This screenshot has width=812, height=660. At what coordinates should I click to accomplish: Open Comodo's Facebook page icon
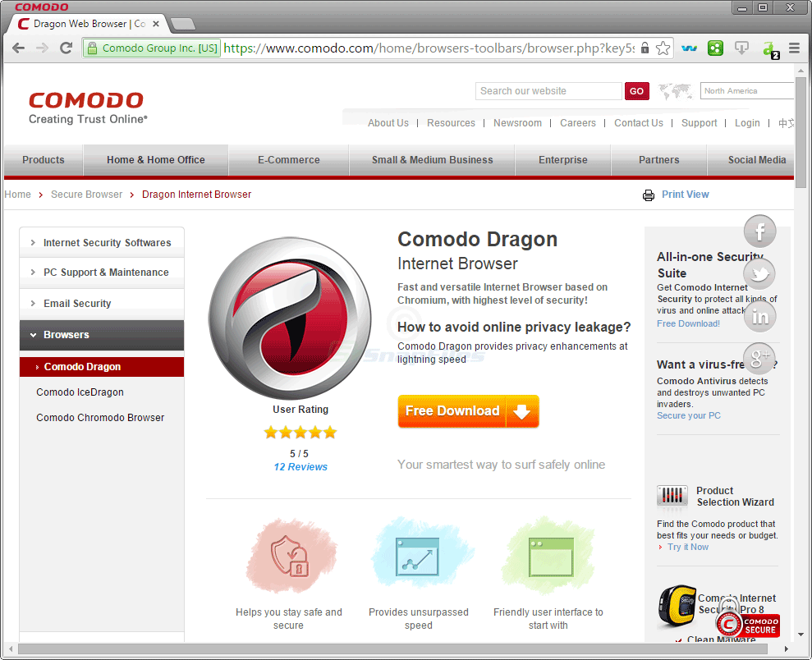coord(759,231)
